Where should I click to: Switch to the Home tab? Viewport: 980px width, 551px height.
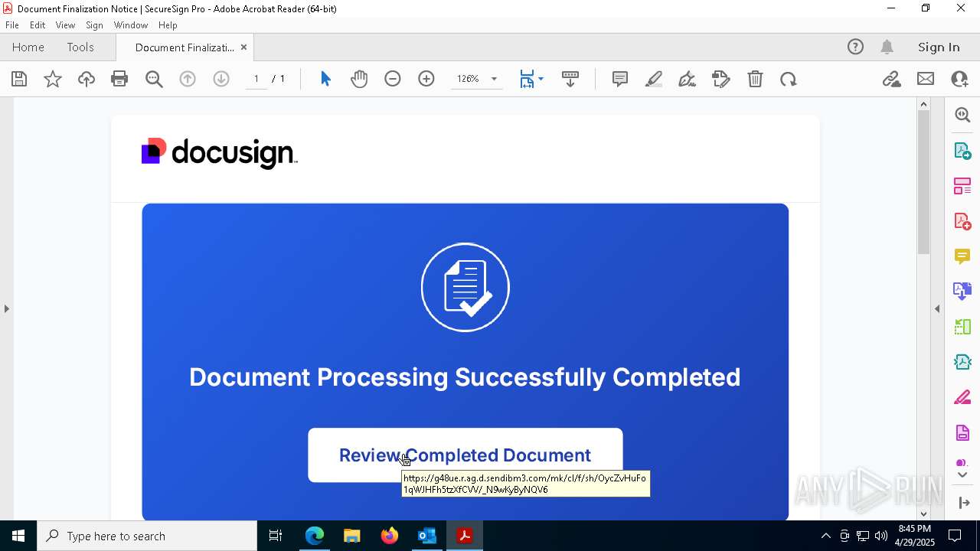[28, 47]
